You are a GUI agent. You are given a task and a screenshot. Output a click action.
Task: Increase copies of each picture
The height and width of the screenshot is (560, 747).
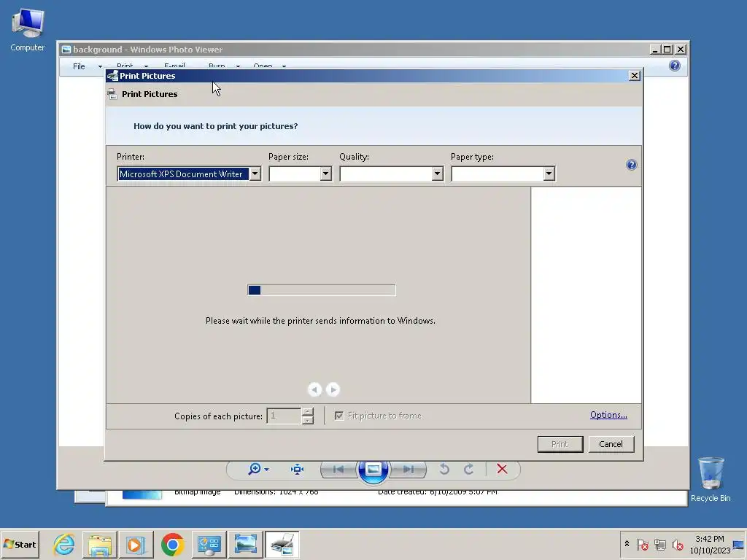pyautogui.click(x=309, y=412)
